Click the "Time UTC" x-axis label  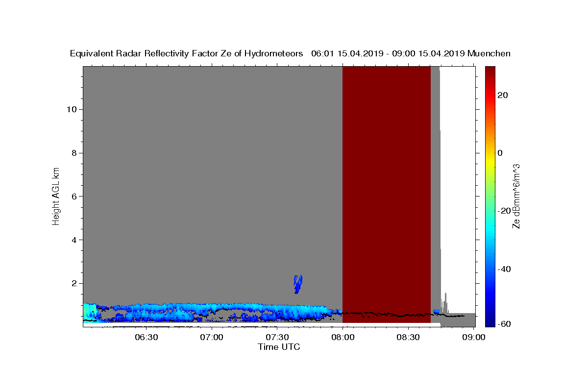pyautogui.click(x=279, y=347)
